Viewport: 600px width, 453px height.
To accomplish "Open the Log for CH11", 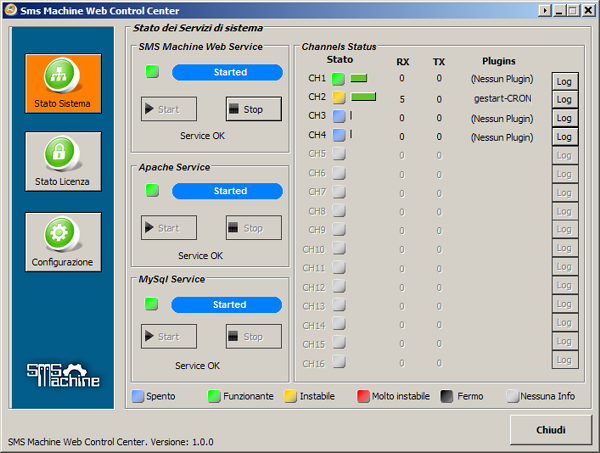I will (x=565, y=267).
